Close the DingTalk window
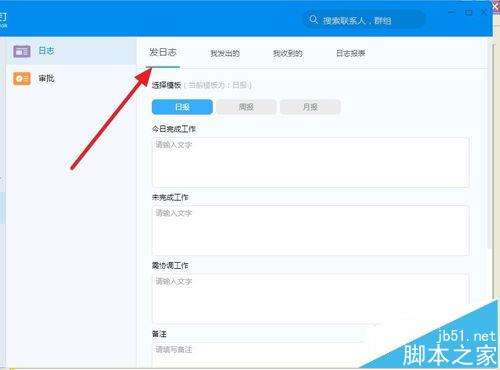 [484, 12]
